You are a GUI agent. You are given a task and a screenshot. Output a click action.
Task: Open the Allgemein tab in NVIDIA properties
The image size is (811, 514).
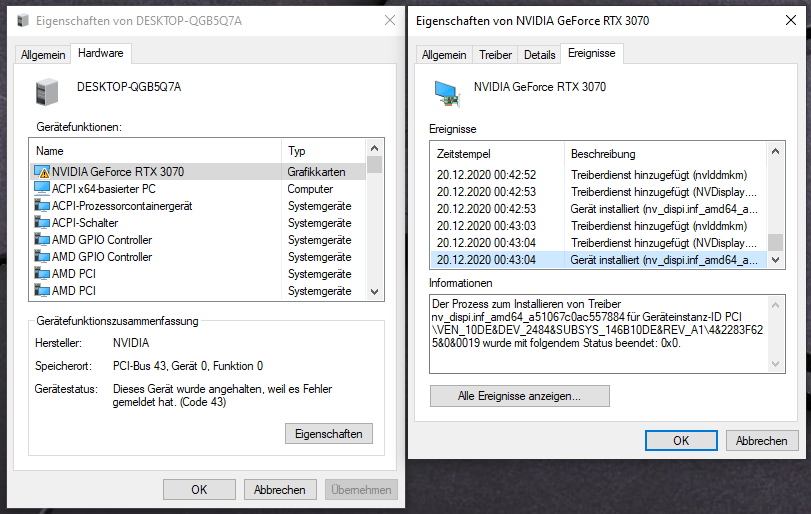[444, 55]
